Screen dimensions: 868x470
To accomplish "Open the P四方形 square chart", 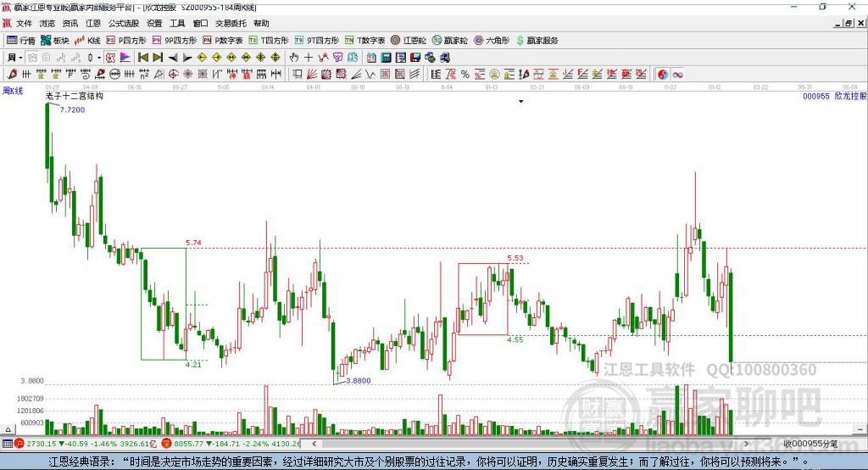I will coord(126,41).
